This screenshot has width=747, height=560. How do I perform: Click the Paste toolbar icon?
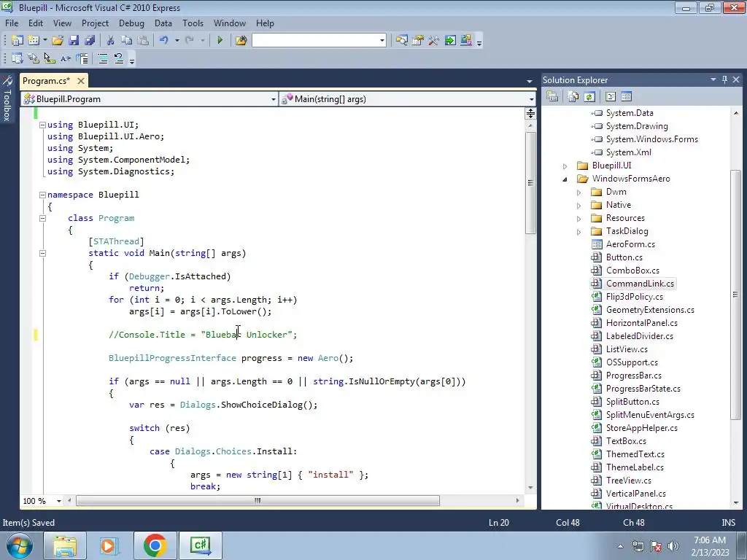pyautogui.click(x=142, y=41)
